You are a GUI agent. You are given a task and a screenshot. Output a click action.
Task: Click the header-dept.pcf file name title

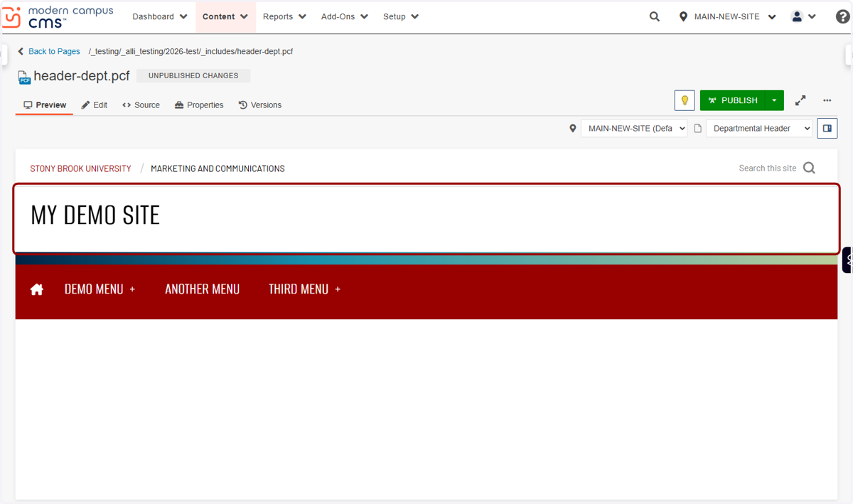[82, 76]
